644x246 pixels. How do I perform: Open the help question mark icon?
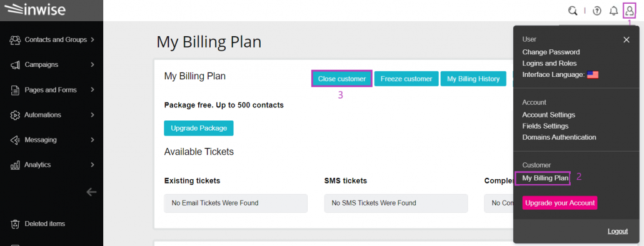point(596,11)
